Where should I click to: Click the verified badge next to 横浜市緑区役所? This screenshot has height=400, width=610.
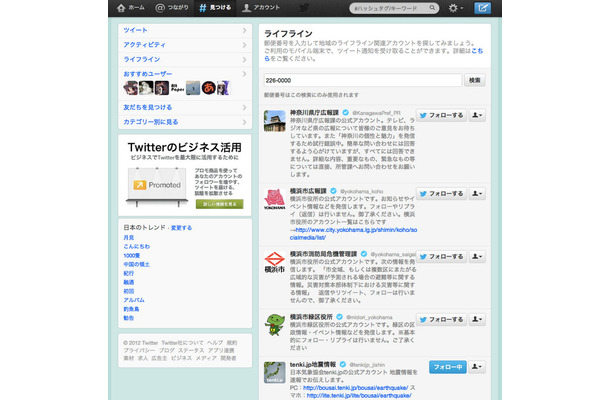tap(339, 317)
